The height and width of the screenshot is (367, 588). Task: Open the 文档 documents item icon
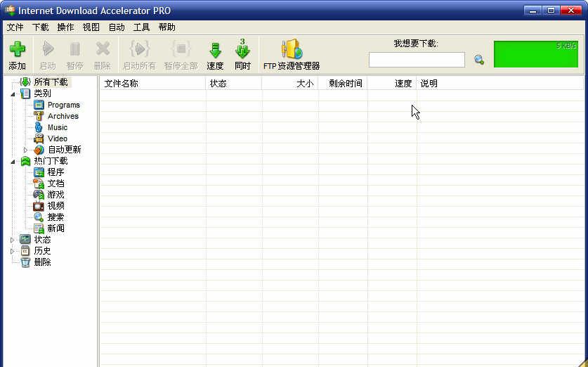pos(39,183)
